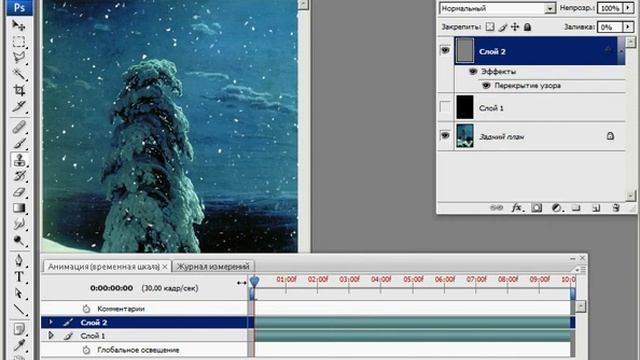Click Задний план layer thumbnail
This screenshot has width=640, height=360.
coord(465,136)
